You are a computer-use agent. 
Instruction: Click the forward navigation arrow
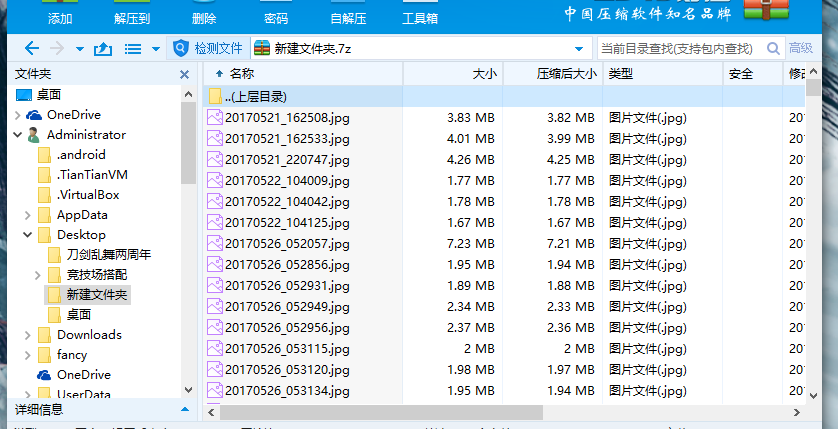(57, 48)
